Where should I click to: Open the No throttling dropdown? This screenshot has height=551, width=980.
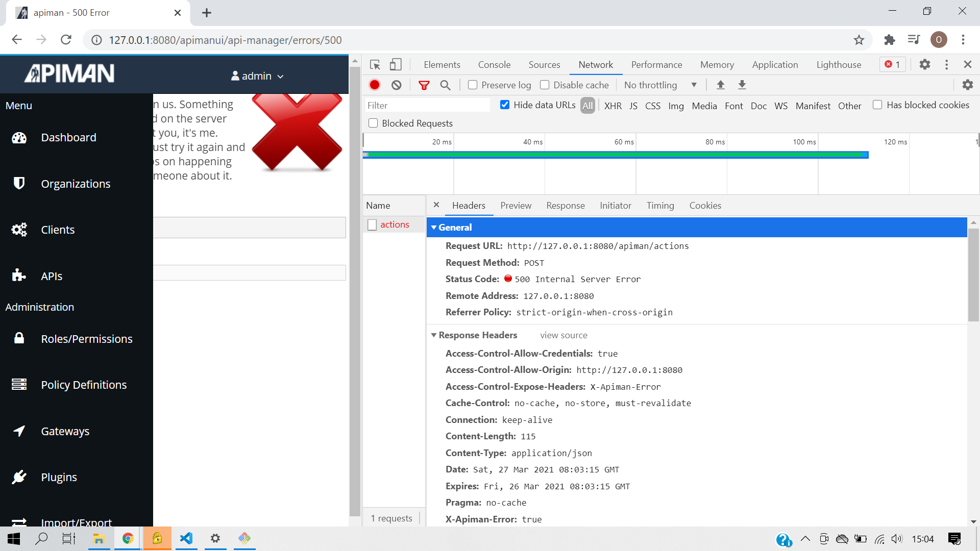point(660,85)
